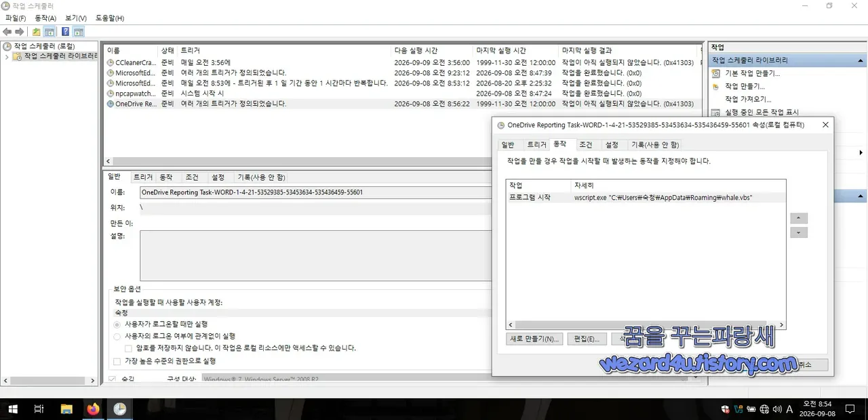Open the 파일(F) menu
The height and width of the screenshot is (420, 868).
(16, 18)
